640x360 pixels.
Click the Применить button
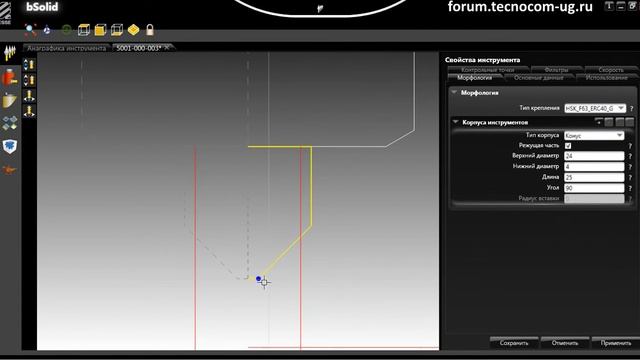coord(616,343)
